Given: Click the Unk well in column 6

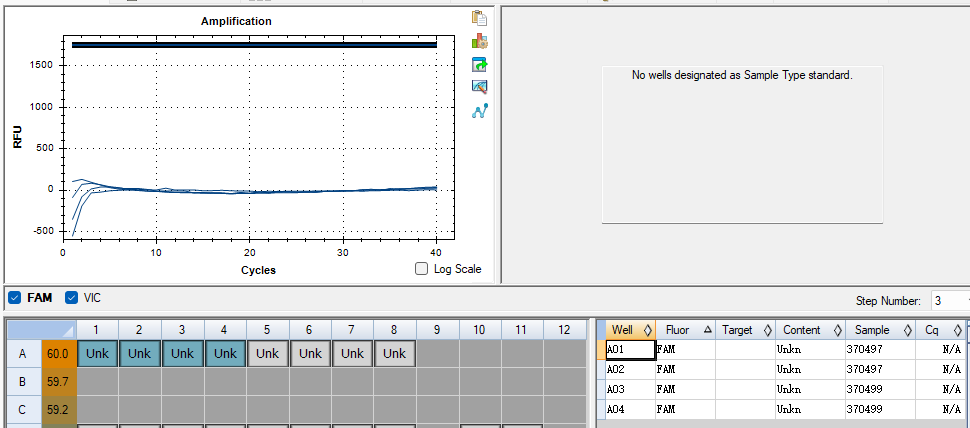Looking at the screenshot, I should point(310,354).
